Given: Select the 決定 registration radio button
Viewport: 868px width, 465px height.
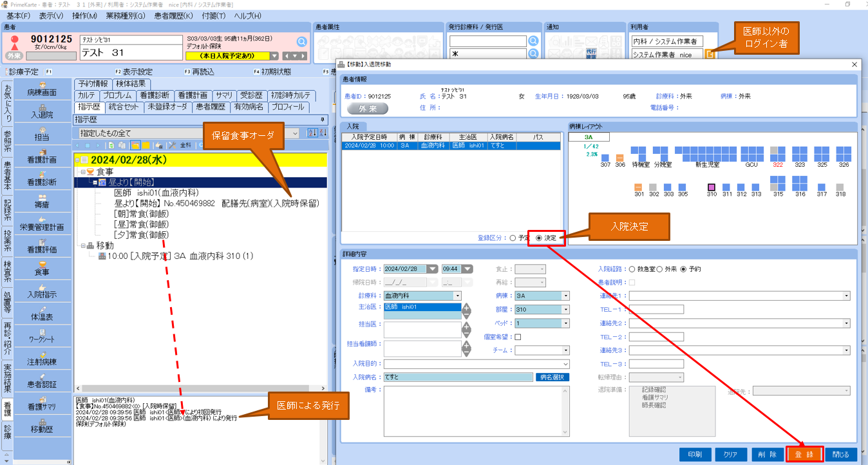Looking at the screenshot, I should [539, 238].
